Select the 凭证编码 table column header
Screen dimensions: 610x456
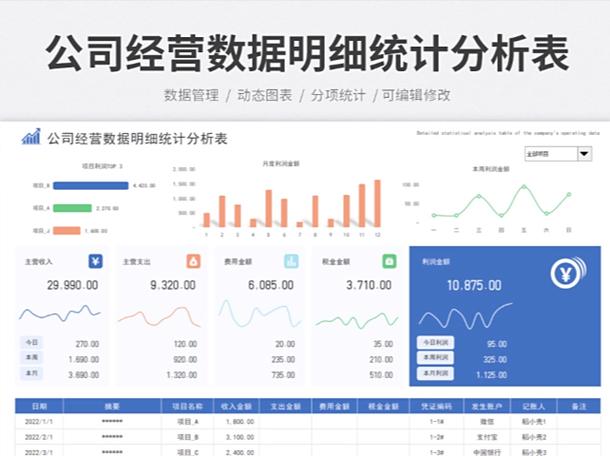click(436, 406)
